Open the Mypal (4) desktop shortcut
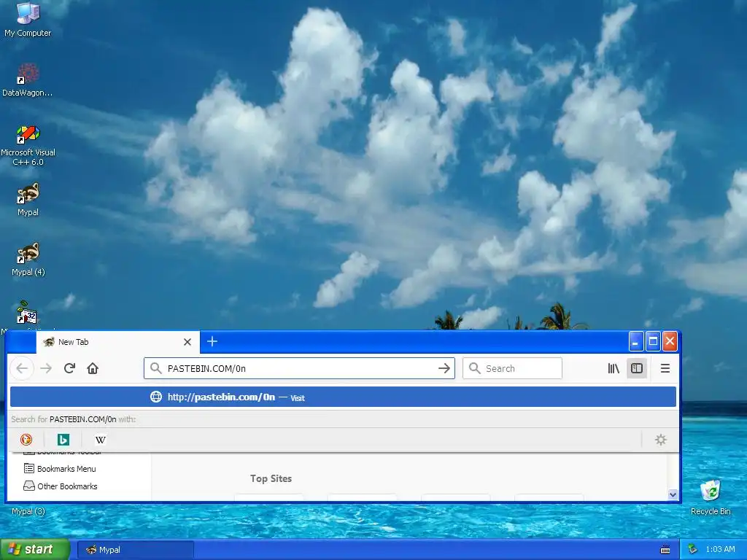The width and height of the screenshot is (747, 560). pyautogui.click(x=28, y=259)
